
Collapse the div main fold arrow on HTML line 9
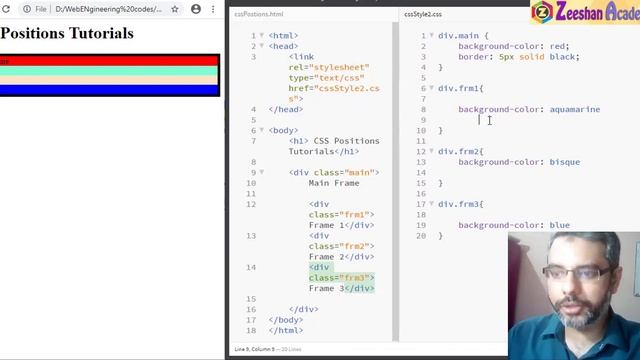click(x=262, y=172)
